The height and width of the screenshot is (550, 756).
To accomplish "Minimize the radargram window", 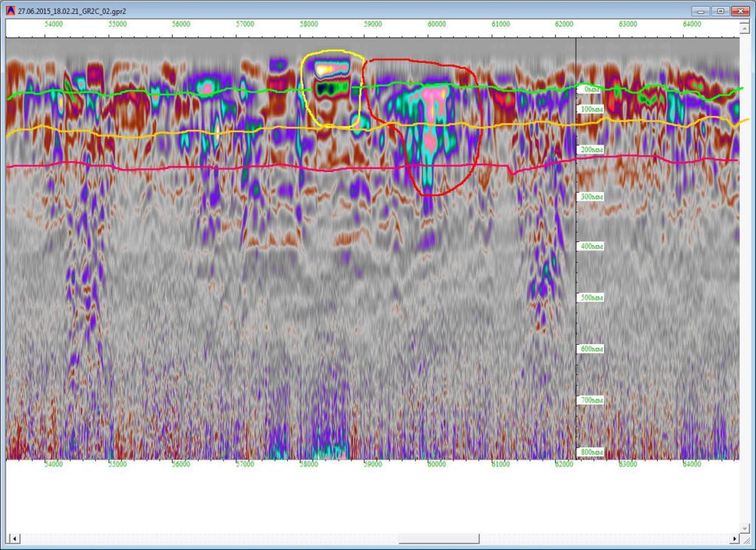I will point(700,10).
